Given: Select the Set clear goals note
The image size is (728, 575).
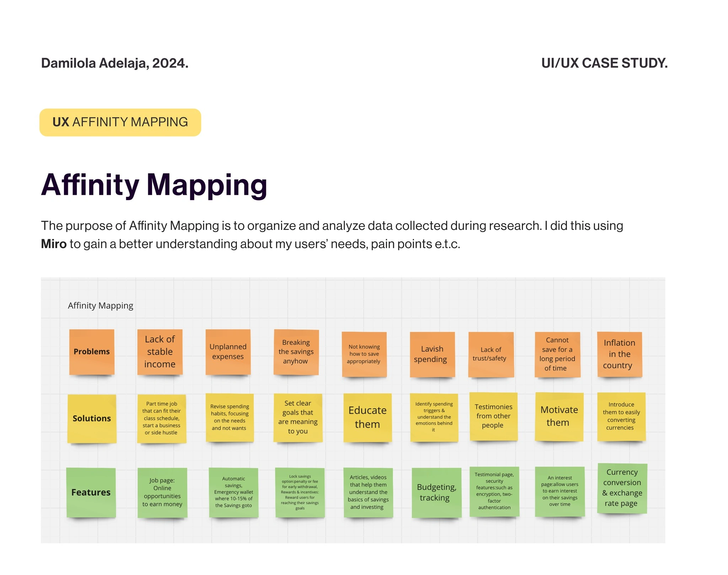Looking at the screenshot, I should point(298,418).
